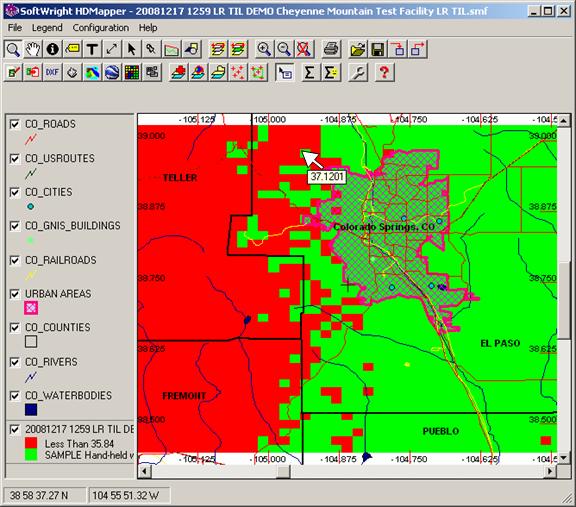The height and width of the screenshot is (507, 576).
Task: Choose the black info identify tool
Action: tap(53, 49)
